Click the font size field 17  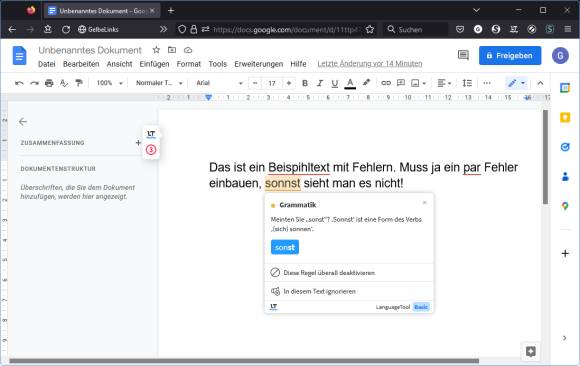coord(272,83)
